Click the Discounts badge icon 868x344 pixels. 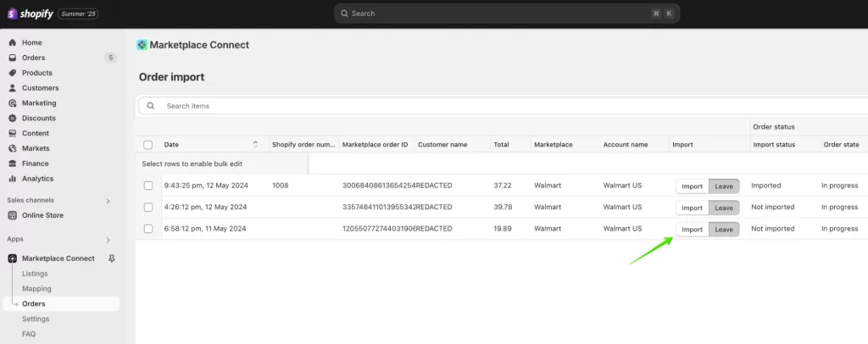click(12, 118)
